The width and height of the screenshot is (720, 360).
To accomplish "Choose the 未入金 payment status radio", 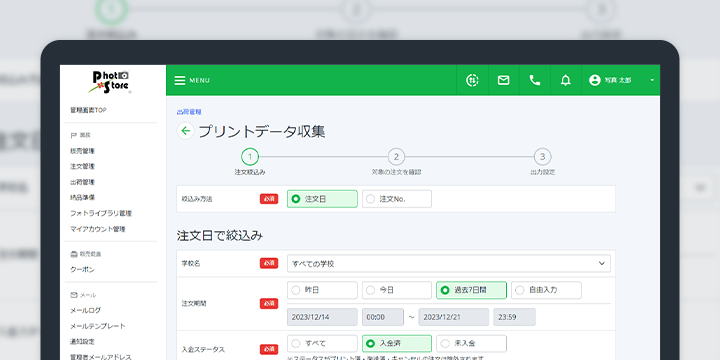I will point(472,343).
